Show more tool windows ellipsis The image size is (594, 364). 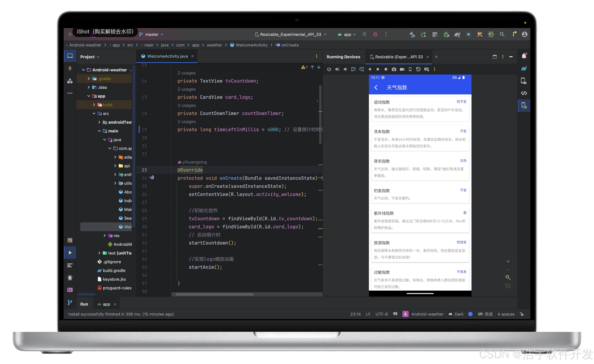coord(70,93)
